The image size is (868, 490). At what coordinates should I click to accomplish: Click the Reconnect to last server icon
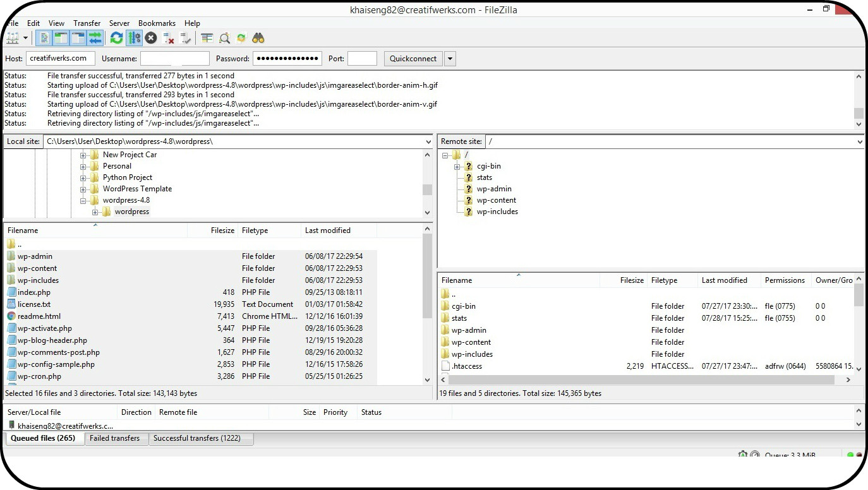(185, 38)
